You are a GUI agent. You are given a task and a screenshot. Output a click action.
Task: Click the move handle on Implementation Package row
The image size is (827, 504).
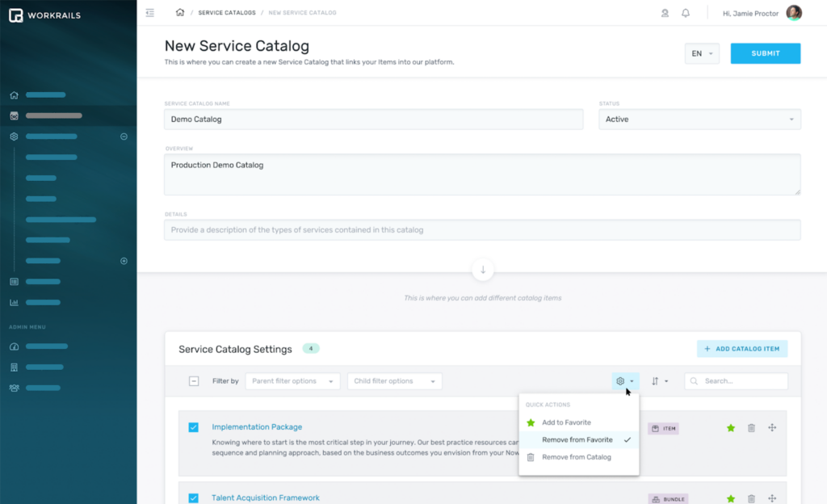[x=771, y=429]
